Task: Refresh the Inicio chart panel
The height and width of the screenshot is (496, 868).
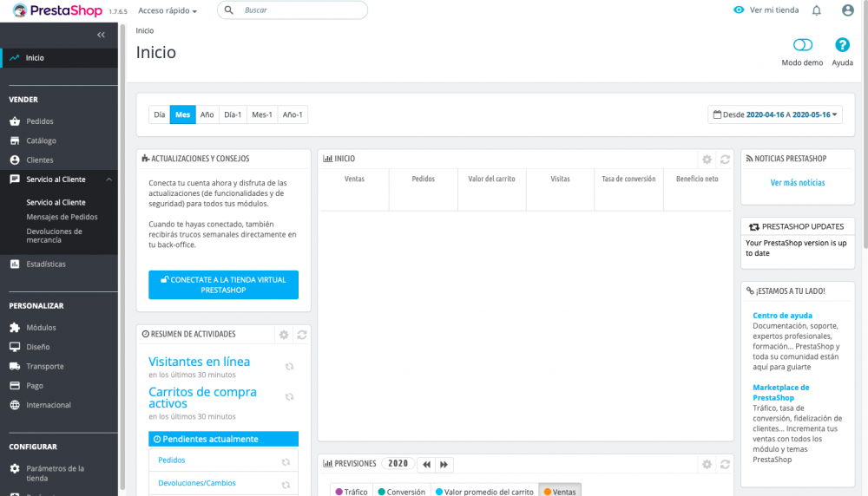Action: pos(725,160)
